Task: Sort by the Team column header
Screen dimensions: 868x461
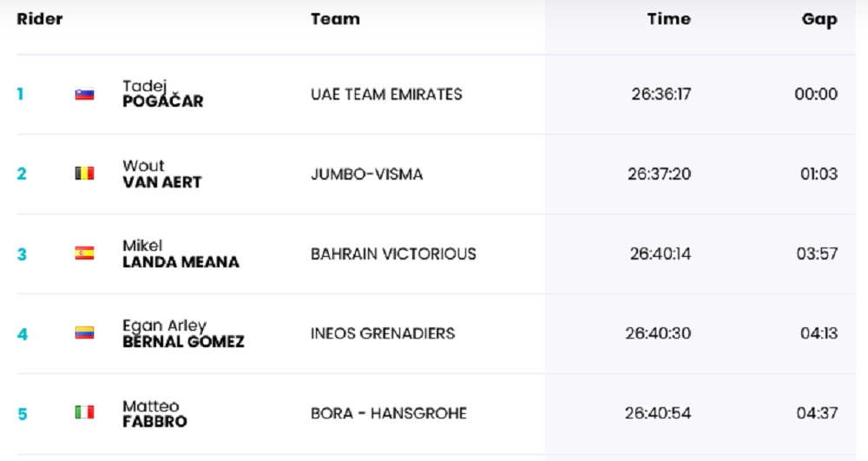Action: click(335, 19)
